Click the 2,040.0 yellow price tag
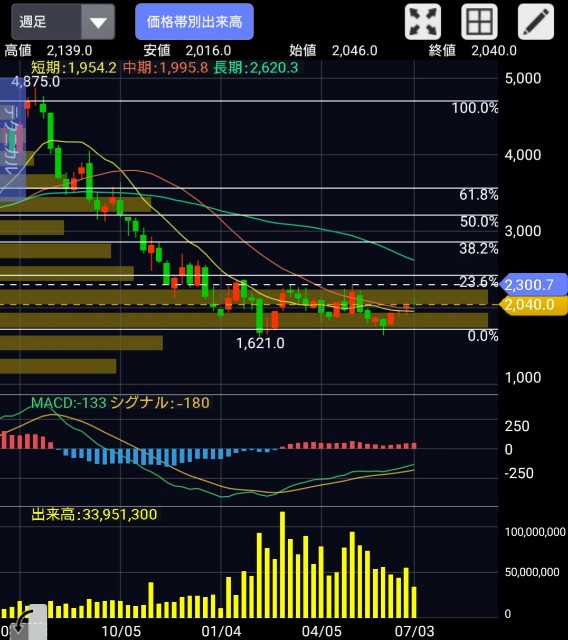 (533, 305)
